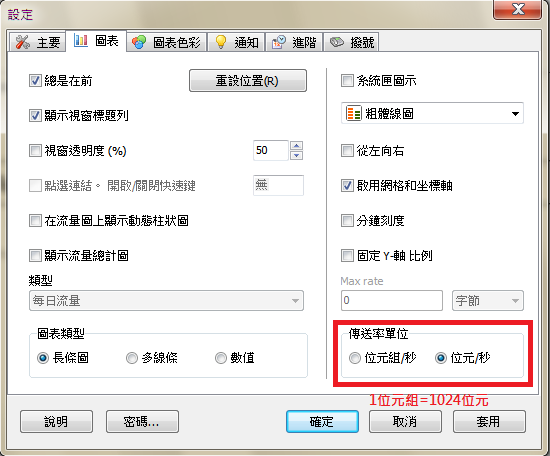550x456 pixels.
Task: Click the modem icon for 撥號
Action: [x=337, y=42]
